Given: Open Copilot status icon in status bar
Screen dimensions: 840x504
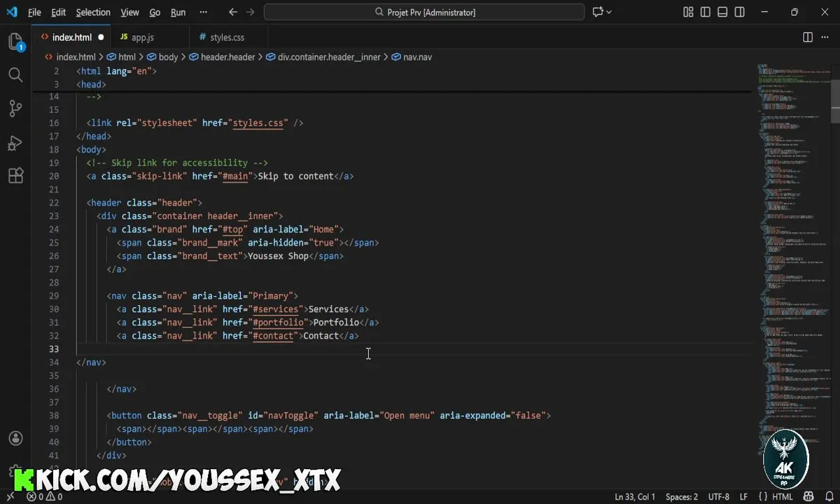Looking at the screenshot, I should click(x=808, y=497).
